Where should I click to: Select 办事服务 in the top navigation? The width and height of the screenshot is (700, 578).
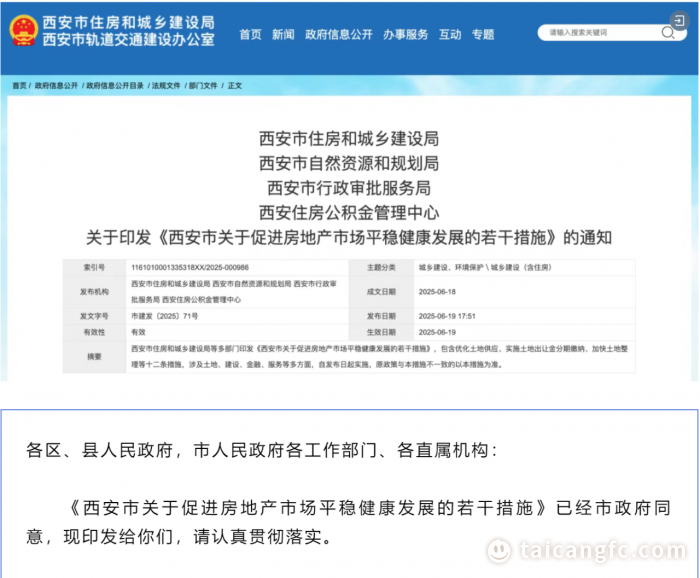(404, 34)
